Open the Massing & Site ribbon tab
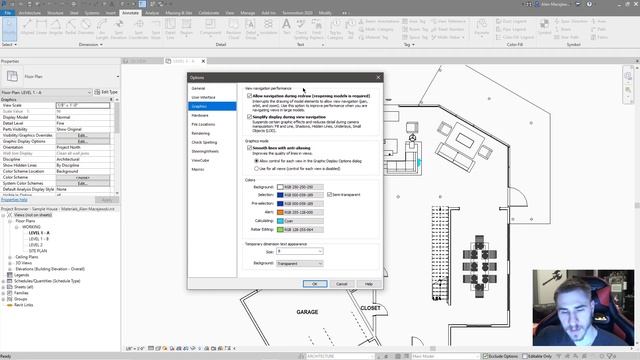Screen dimensions: 640x360 pyautogui.click(x=179, y=13)
